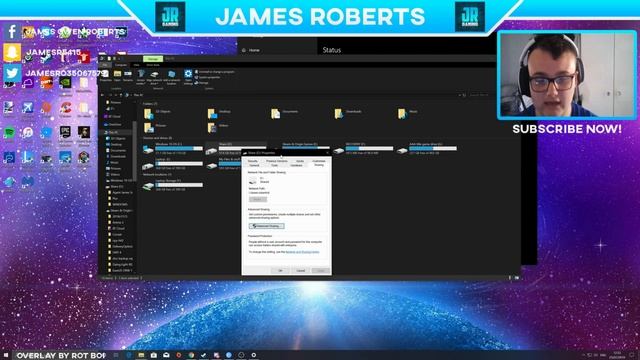Click the Properties ribbon icon in Explorer

tap(105, 76)
